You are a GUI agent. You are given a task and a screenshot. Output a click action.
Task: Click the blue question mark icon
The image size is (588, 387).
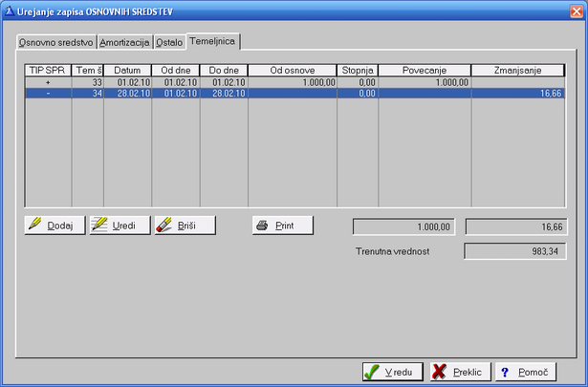(505, 372)
